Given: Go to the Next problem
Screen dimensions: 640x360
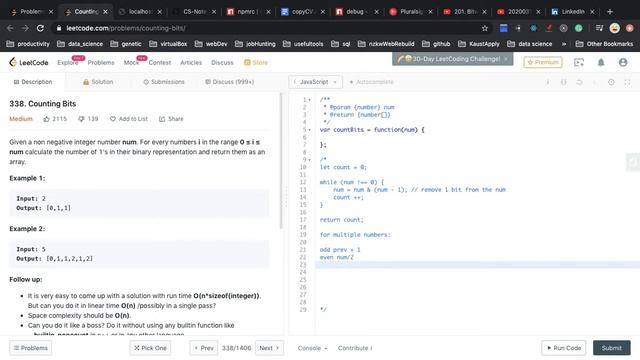Looking at the screenshot, I should pos(269,348).
